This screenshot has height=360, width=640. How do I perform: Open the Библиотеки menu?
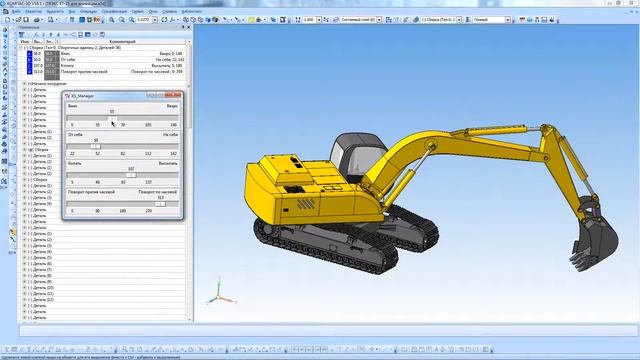pos(191,11)
